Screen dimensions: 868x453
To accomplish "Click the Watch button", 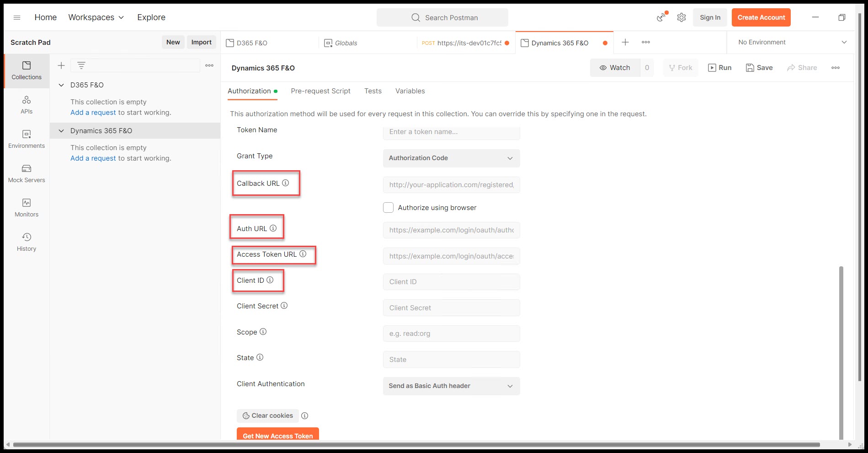I will [615, 68].
